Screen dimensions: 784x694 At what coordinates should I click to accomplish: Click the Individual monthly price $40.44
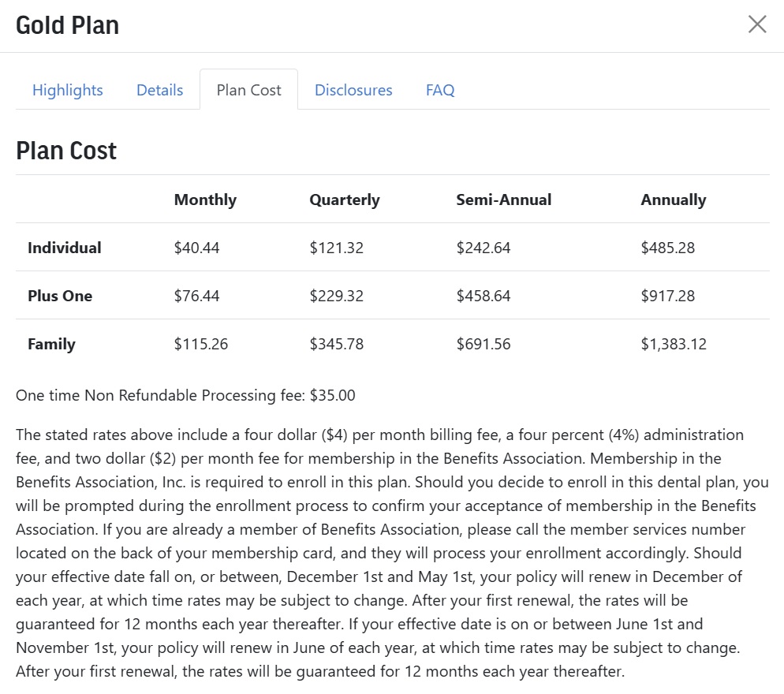coord(196,248)
